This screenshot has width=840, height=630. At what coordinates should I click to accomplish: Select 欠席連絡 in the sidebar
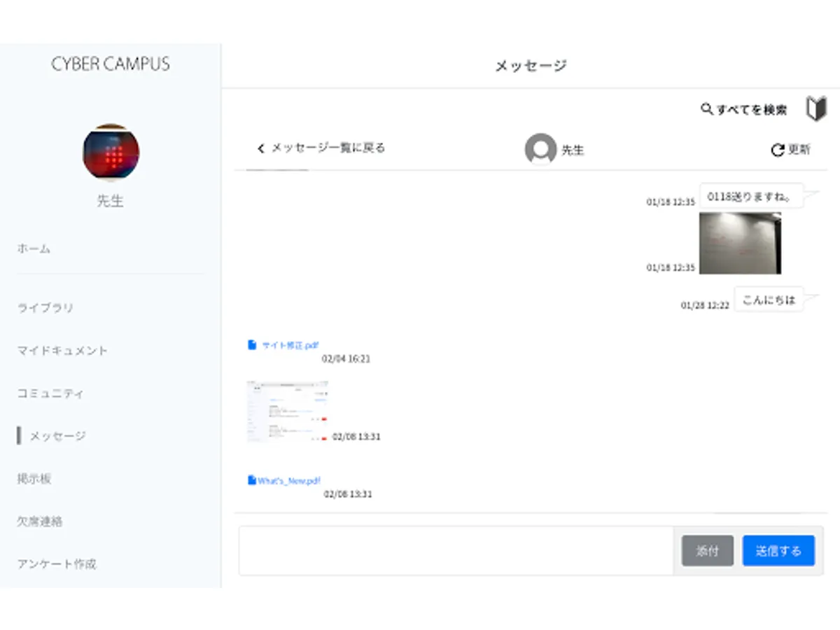(40, 521)
